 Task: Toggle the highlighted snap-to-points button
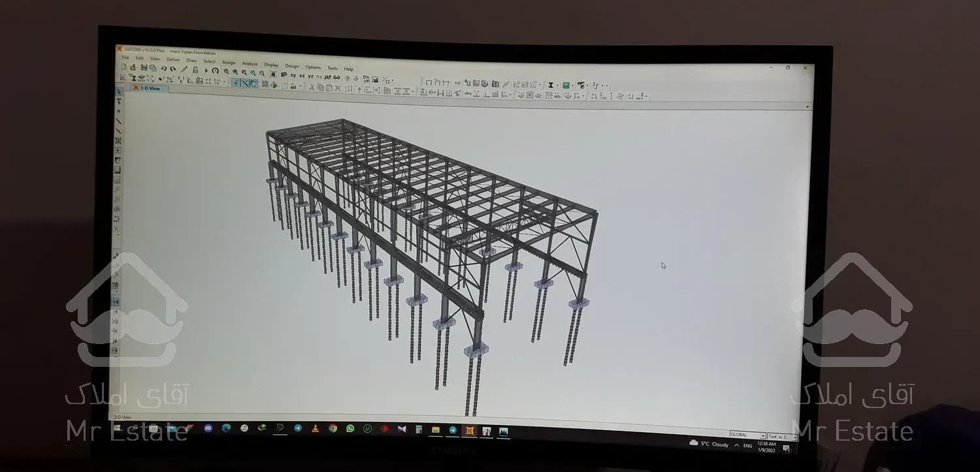tap(236, 83)
